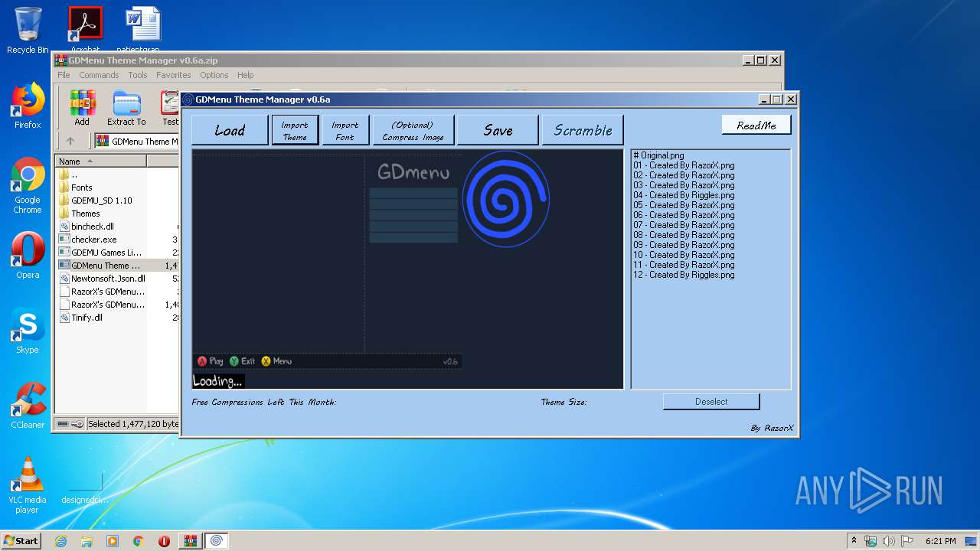
Task: Select checker.exe in the file list
Action: tap(87, 240)
